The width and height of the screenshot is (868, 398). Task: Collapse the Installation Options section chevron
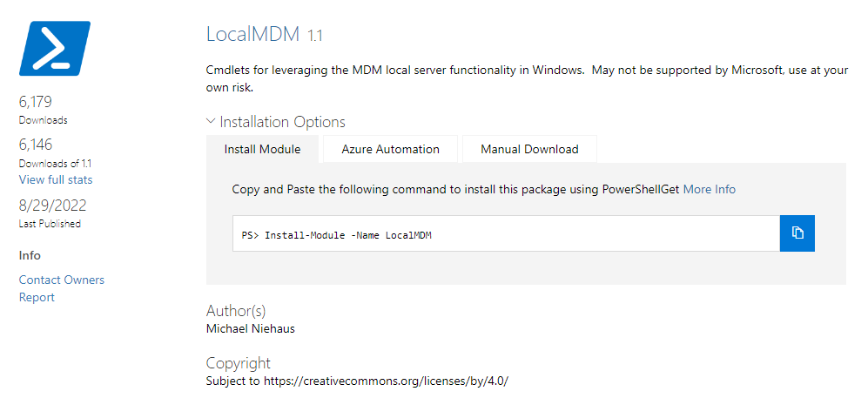coord(211,121)
